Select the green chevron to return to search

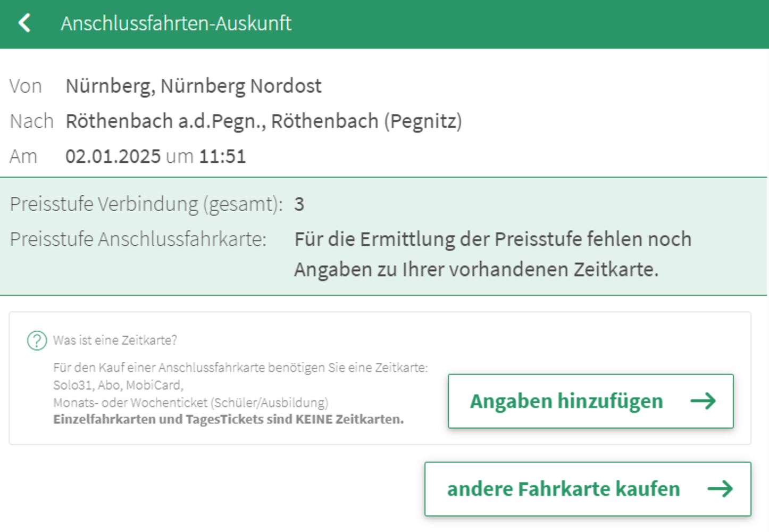click(x=23, y=23)
